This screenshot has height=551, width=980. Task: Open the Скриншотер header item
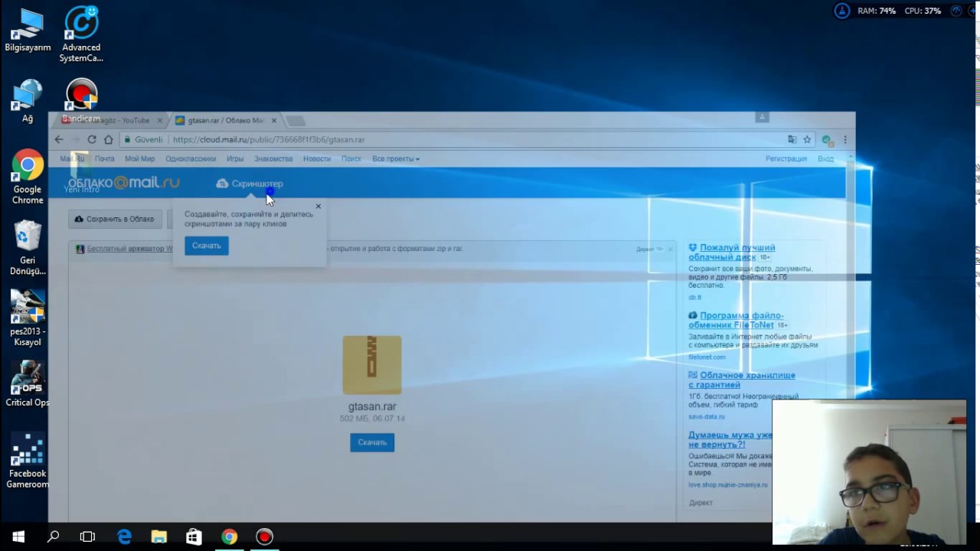click(250, 184)
